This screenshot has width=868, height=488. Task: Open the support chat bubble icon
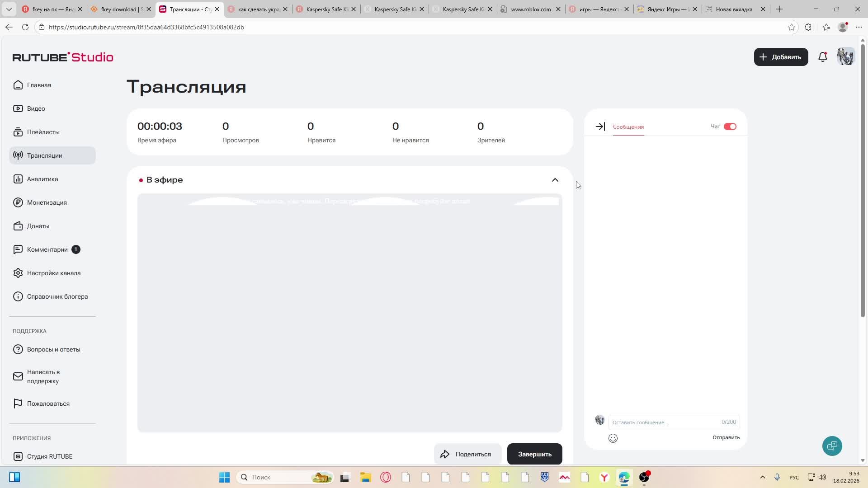point(832,446)
